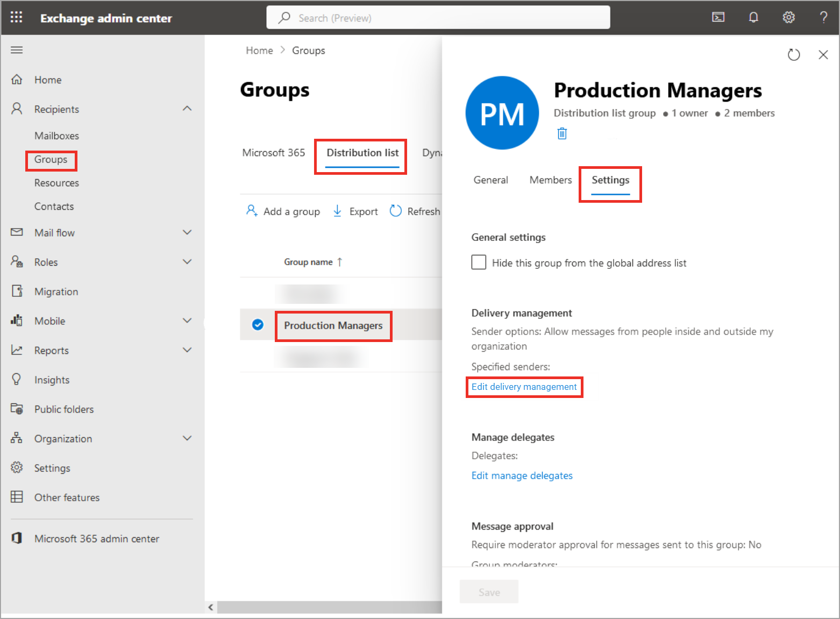Click Groups in the breadcrumb
Image resolution: width=840 pixels, height=619 pixels.
tap(308, 51)
